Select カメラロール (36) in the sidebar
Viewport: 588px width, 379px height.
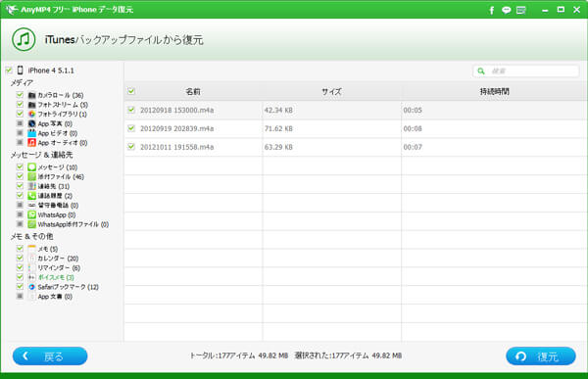point(61,95)
